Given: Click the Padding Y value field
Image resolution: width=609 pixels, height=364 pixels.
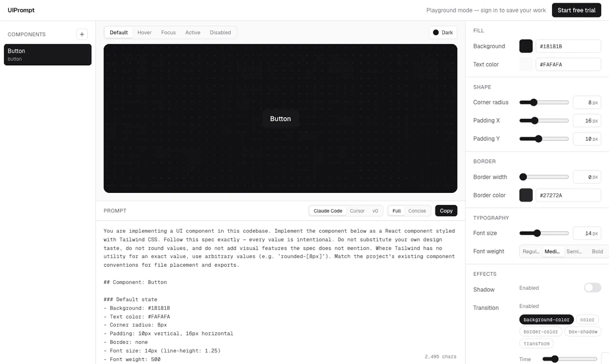Looking at the screenshot, I should 587,139.
